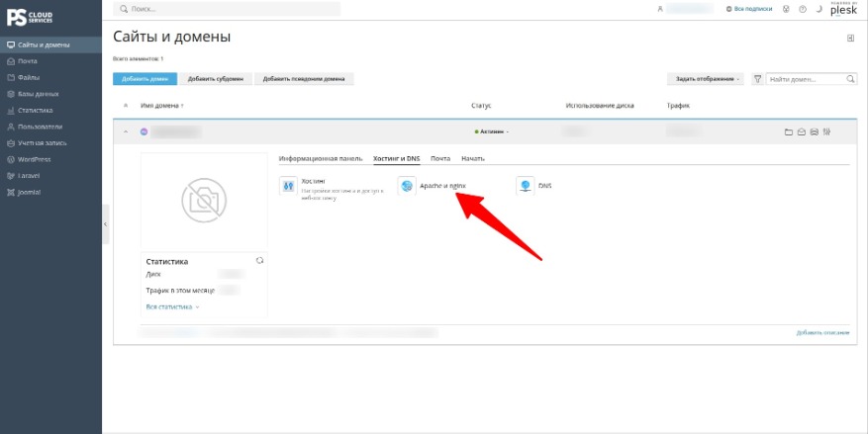Click the Хостинг link text

point(313,181)
